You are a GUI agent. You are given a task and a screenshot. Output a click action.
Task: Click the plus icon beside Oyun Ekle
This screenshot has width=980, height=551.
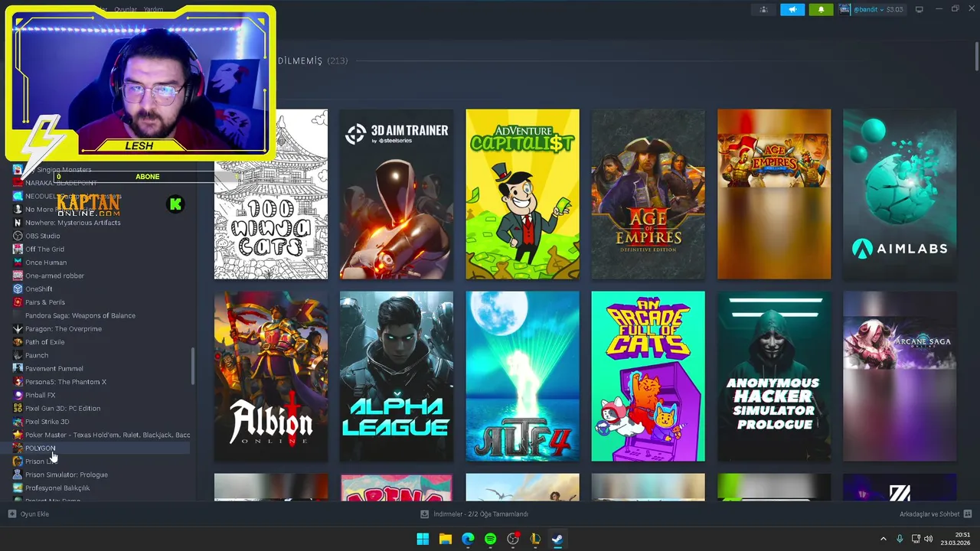[x=11, y=514]
